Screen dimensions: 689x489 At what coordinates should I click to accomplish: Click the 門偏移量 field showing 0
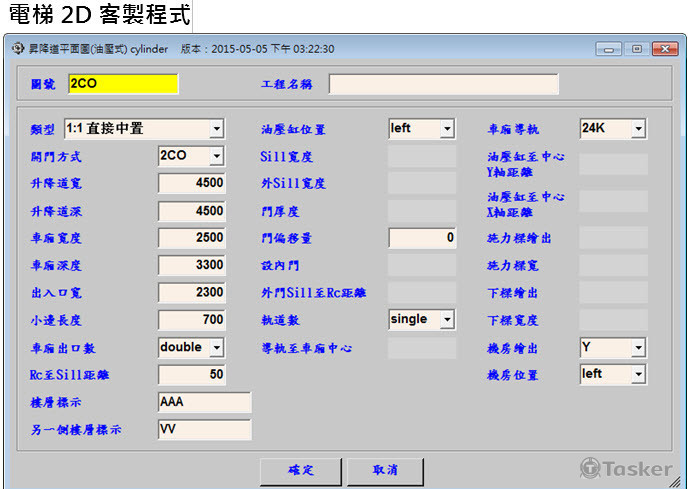pos(422,238)
